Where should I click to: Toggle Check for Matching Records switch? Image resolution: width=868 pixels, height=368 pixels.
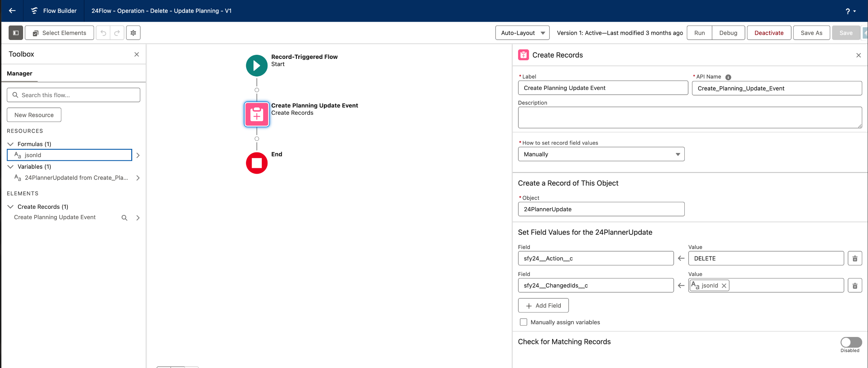tap(851, 342)
